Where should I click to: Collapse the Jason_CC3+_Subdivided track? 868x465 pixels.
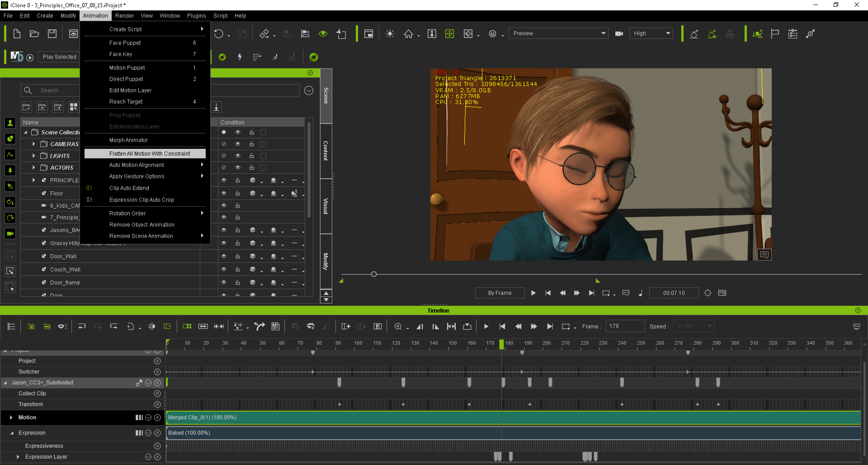[5, 383]
